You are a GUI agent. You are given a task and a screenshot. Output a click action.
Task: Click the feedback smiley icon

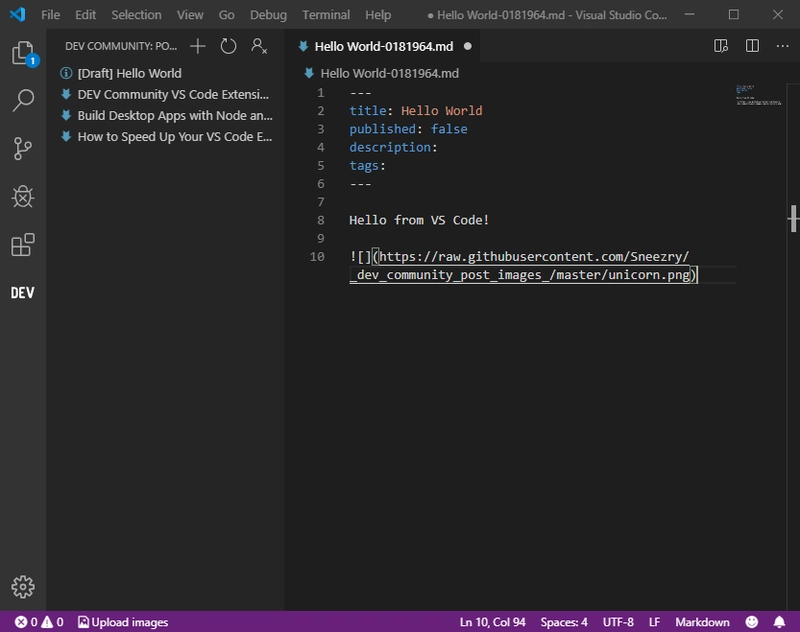point(752,622)
